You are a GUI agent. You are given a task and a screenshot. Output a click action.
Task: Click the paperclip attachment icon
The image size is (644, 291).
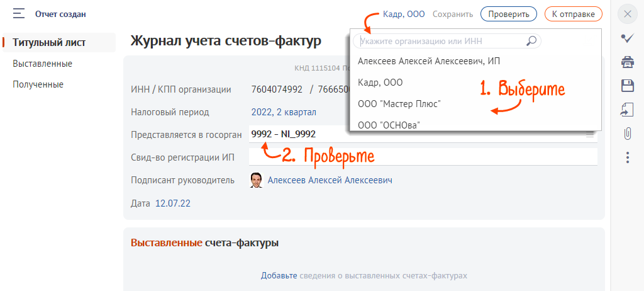point(626,134)
